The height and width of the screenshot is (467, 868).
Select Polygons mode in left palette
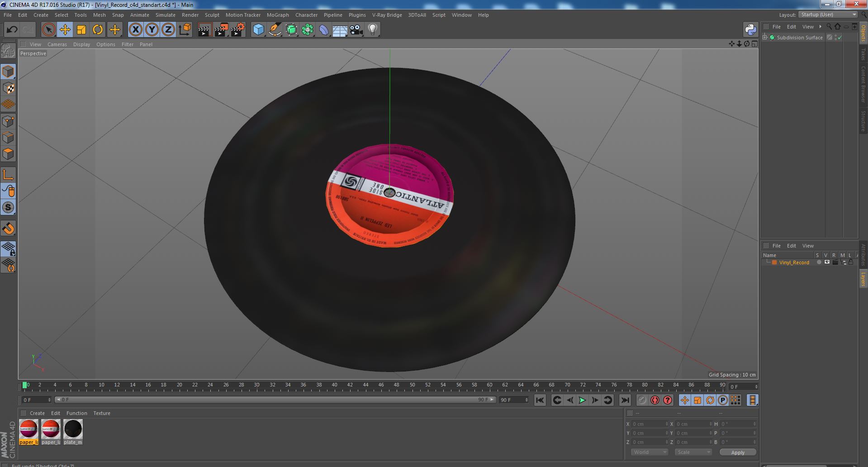click(8, 154)
